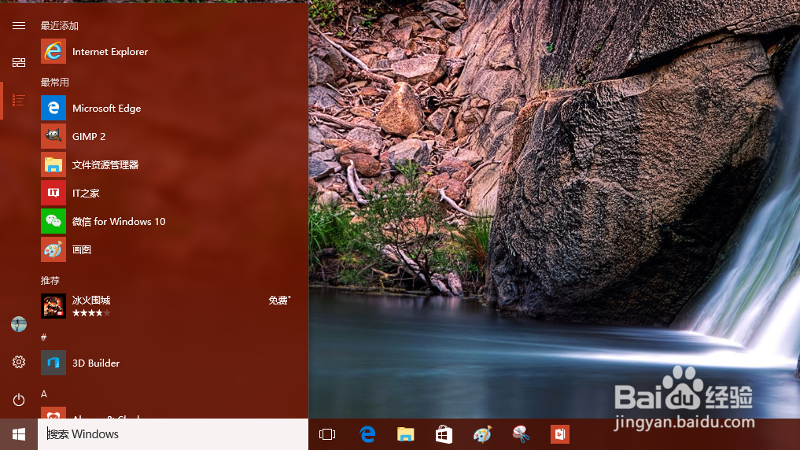This screenshot has width=800, height=450.
Task: Click the Windows Start button
Action: (19, 434)
